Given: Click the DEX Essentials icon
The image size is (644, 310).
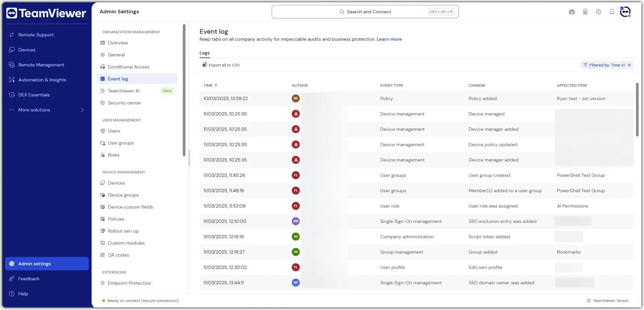Looking at the screenshot, I should point(12,95).
